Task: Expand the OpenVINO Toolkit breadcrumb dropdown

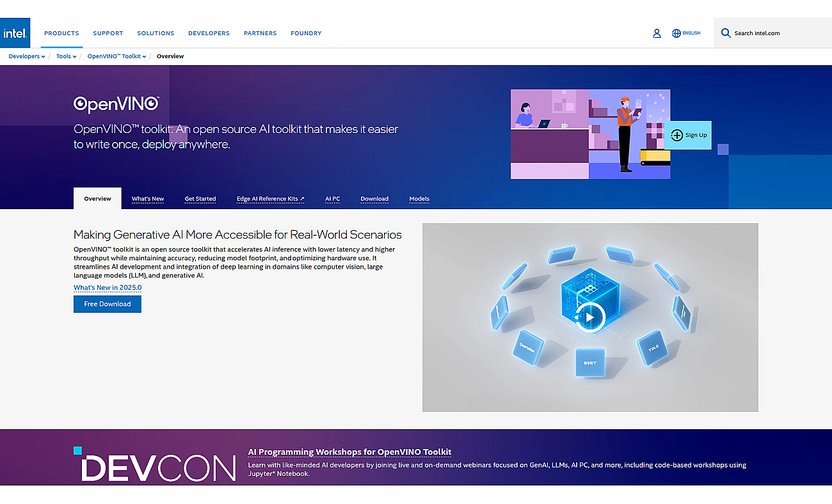Action: coord(116,56)
